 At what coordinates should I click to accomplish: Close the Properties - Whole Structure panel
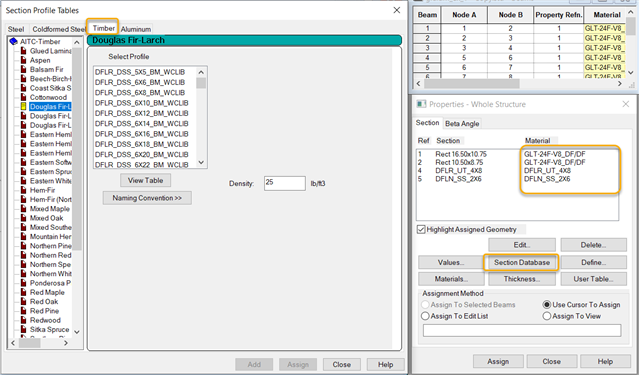pos(626,104)
